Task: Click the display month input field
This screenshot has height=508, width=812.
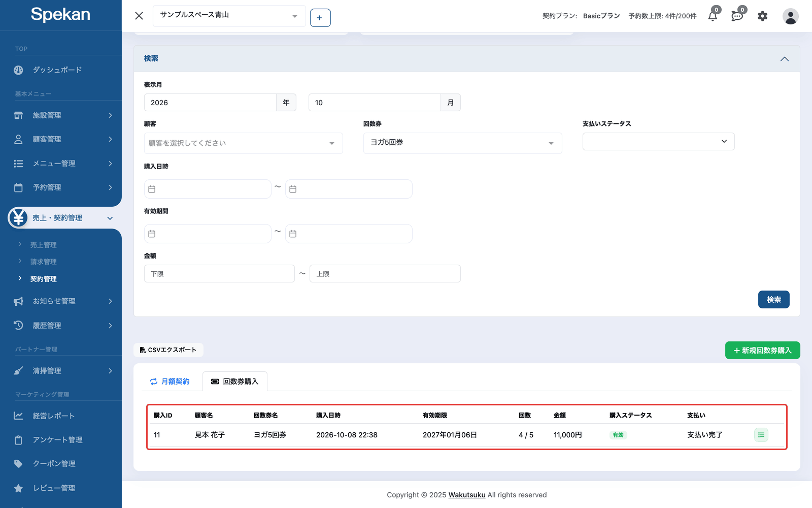Action: click(x=375, y=103)
